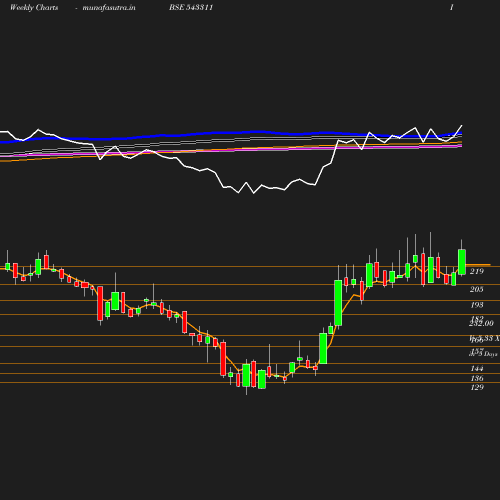Select the 136 price axis label
The width and height of the screenshot is (500, 500).
(477, 378)
